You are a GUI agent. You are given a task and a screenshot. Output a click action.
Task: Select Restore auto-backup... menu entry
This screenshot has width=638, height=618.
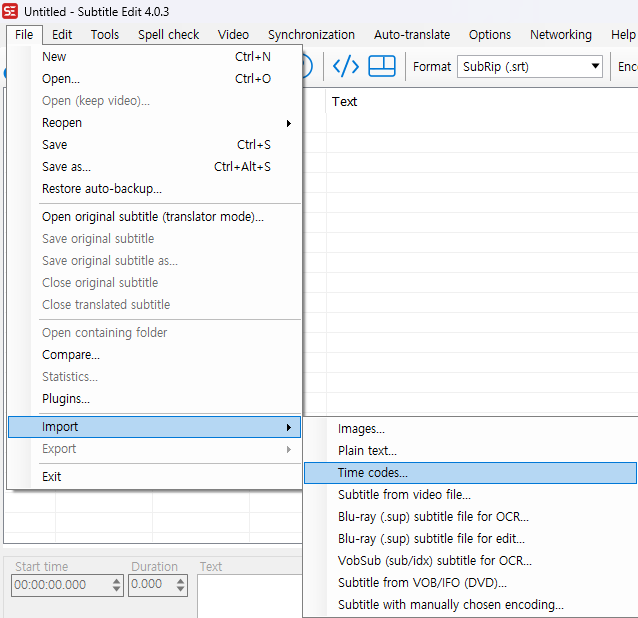pos(101,189)
